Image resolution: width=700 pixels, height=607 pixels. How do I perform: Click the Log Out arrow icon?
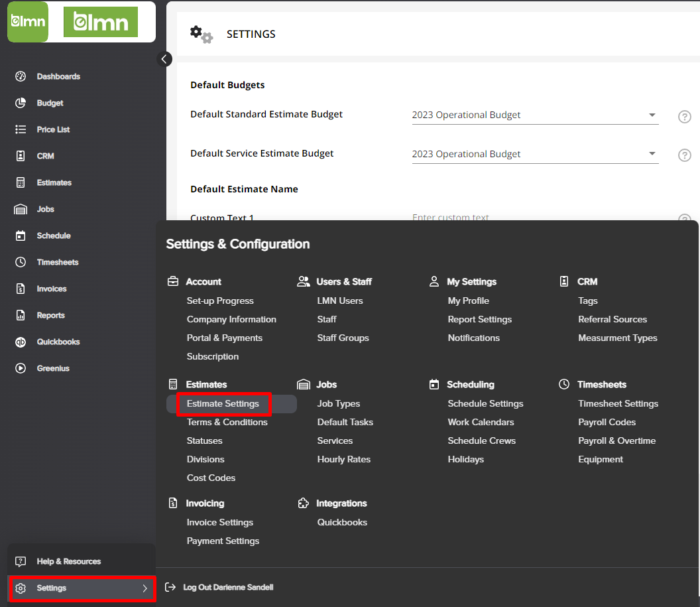[x=170, y=587]
